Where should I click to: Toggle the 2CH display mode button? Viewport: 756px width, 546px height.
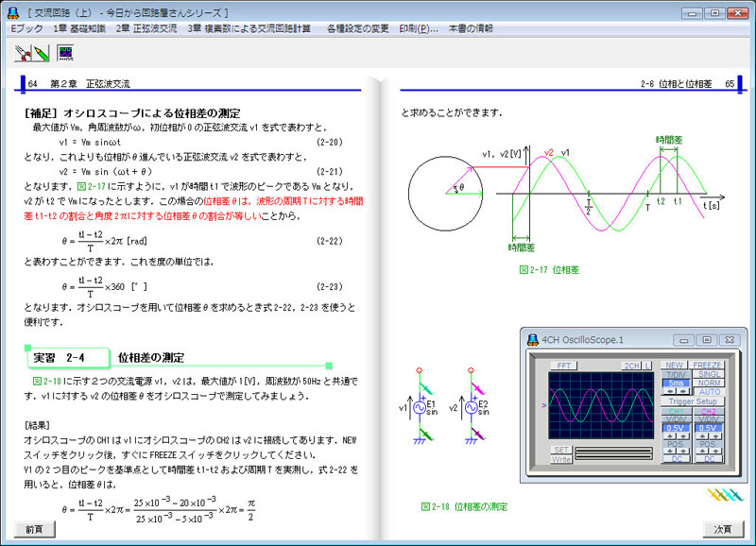click(631, 366)
